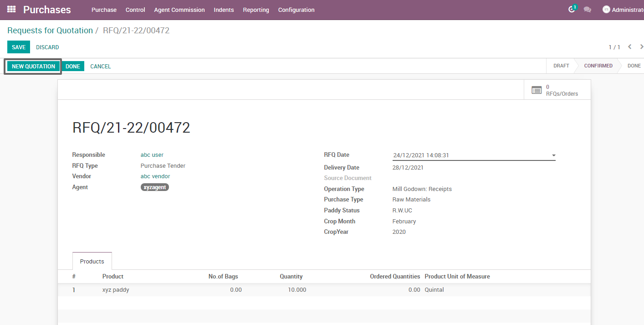Create a NEW QUOTATION
The image size is (644, 325).
(x=33, y=66)
